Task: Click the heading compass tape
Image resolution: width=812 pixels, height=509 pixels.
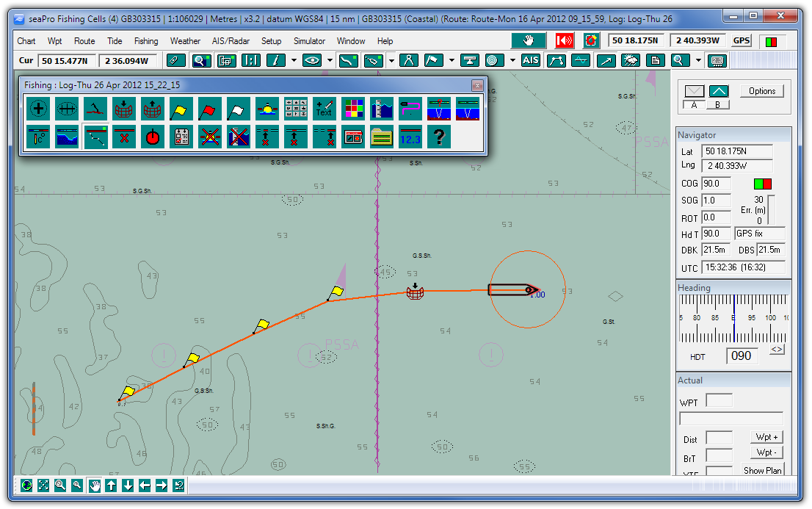Action: point(733,318)
